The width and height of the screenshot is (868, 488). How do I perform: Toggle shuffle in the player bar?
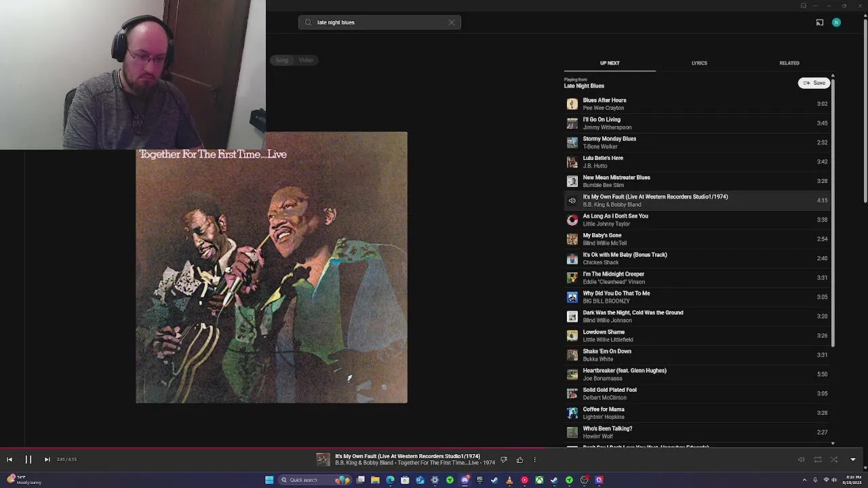tap(834, 460)
